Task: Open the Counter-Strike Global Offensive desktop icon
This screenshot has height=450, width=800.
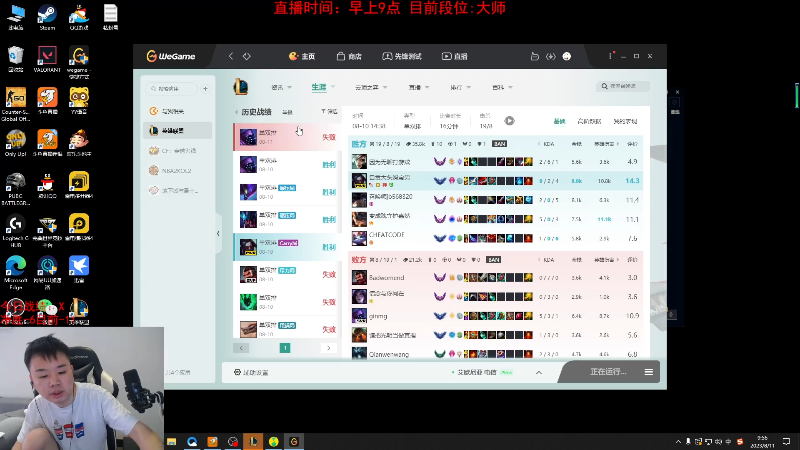Action: 16,104
